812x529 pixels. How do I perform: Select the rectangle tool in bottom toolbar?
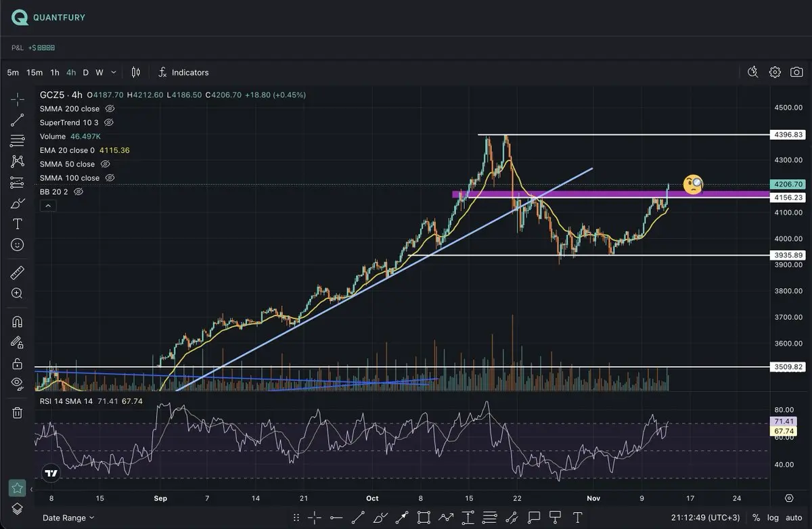pos(424,518)
